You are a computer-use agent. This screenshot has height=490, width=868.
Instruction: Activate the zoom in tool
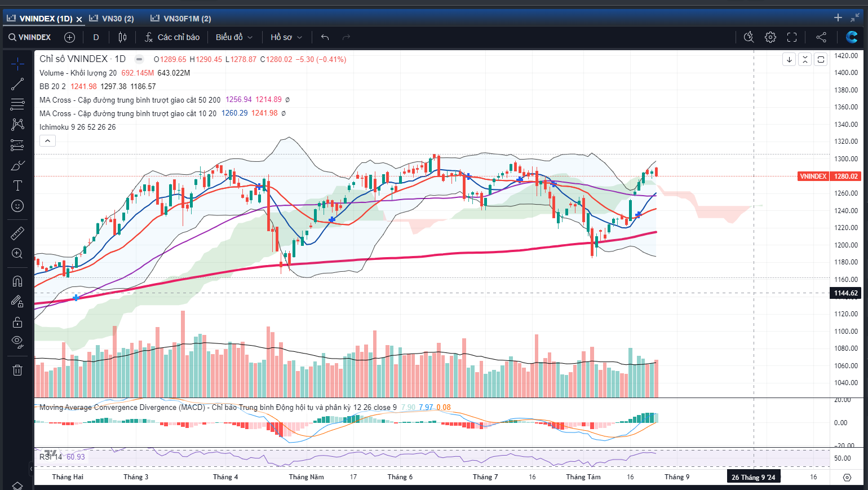coord(17,253)
